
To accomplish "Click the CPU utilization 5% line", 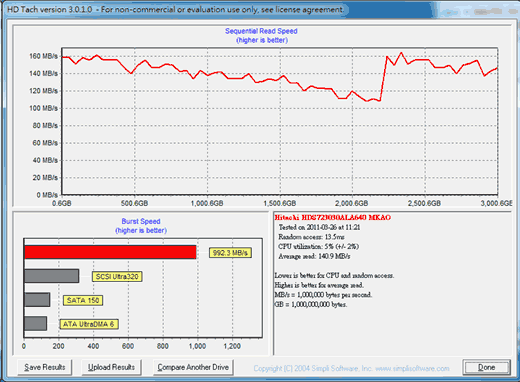I will [x=318, y=247].
